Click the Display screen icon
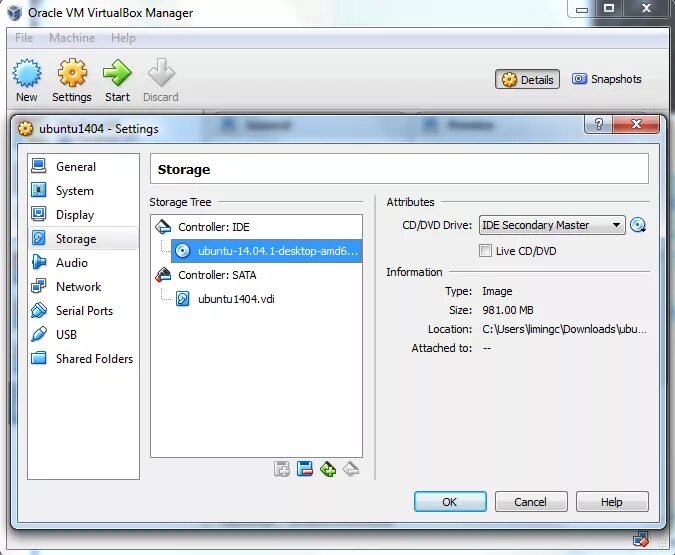Image resolution: width=675 pixels, height=555 pixels. pyautogui.click(x=39, y=214)
